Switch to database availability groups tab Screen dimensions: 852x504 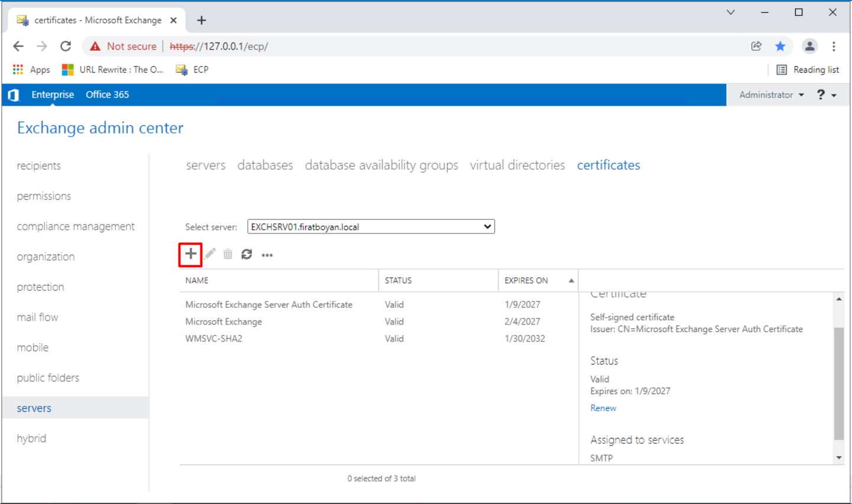click(x=381, y=165)
